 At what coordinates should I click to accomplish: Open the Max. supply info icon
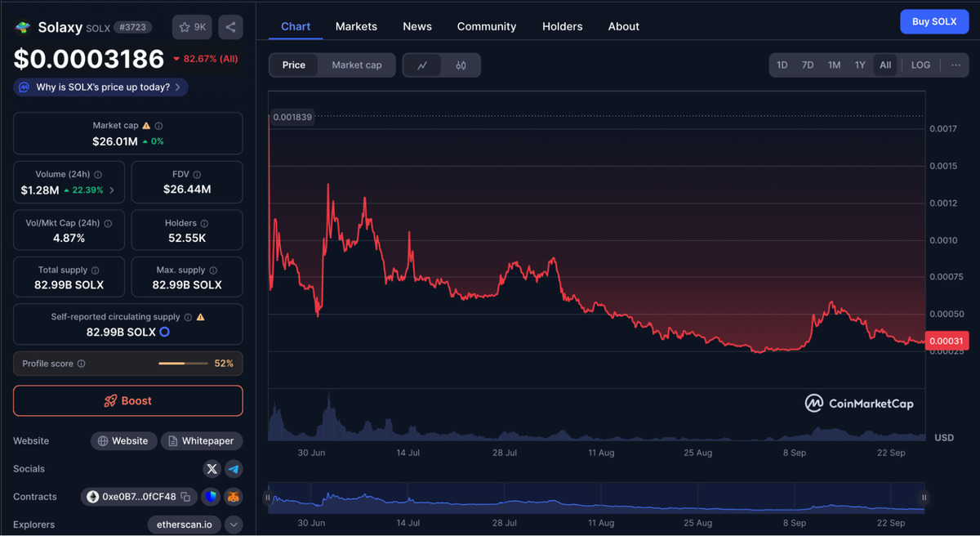pyautogui.click(x=213, y=270)
